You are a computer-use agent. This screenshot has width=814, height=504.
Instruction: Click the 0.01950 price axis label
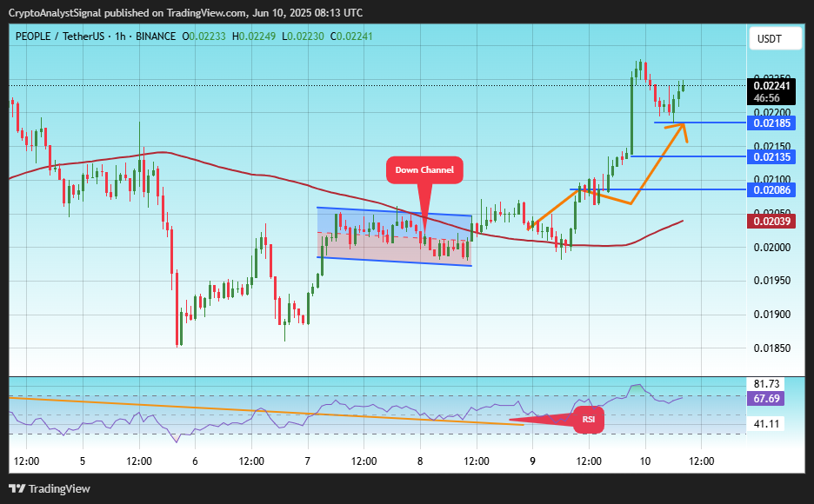click(x=772, y=281)
